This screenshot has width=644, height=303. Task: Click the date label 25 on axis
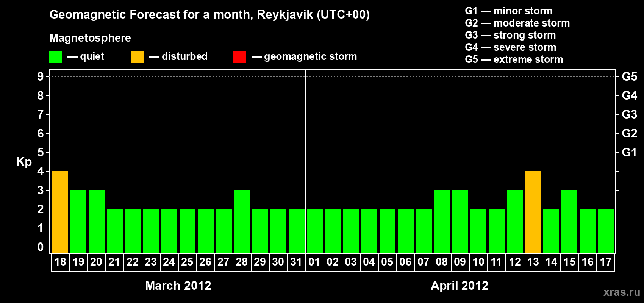click(187, 262)
